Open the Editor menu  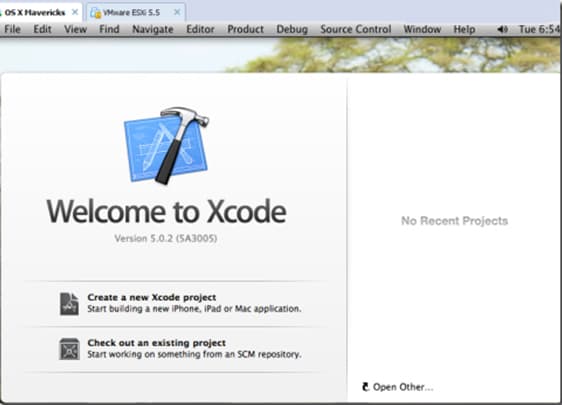click(x=200, y=29)
